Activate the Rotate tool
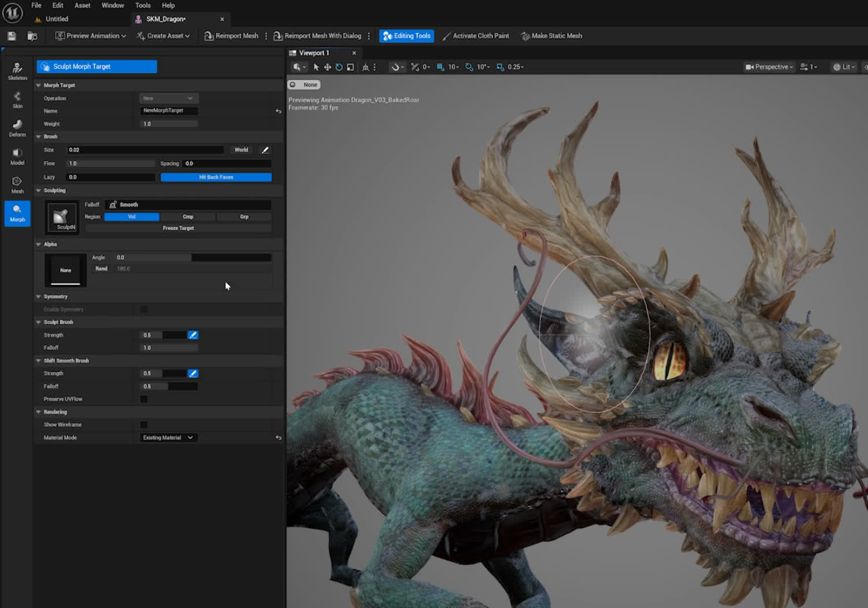The height and width of the screenshot is (608, 868). click(x=339, y=67)
